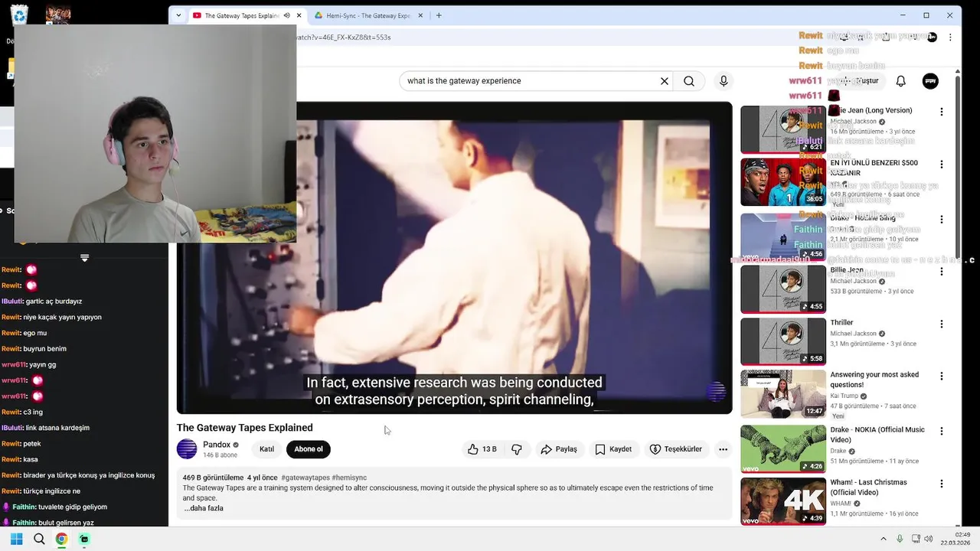Click chat message 'gartic aç burdayız'
980x551 pixels.
53,302
